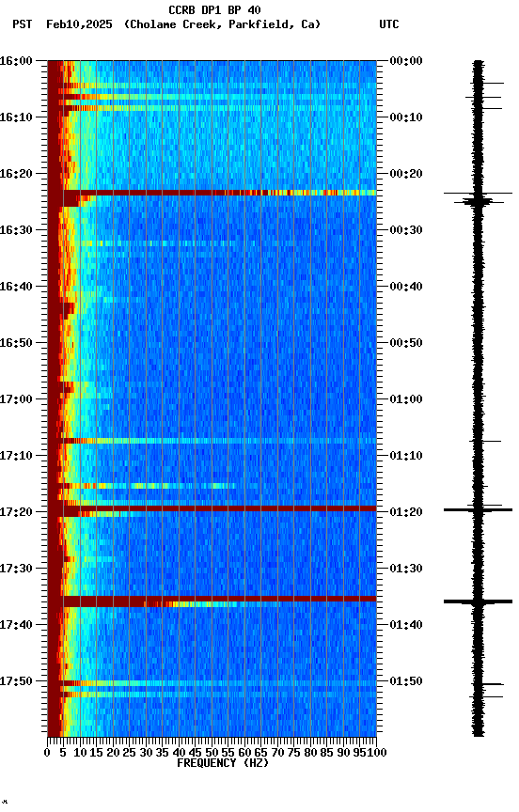
Task: Click the PST time label "16:30"
Action: (16, 230)
